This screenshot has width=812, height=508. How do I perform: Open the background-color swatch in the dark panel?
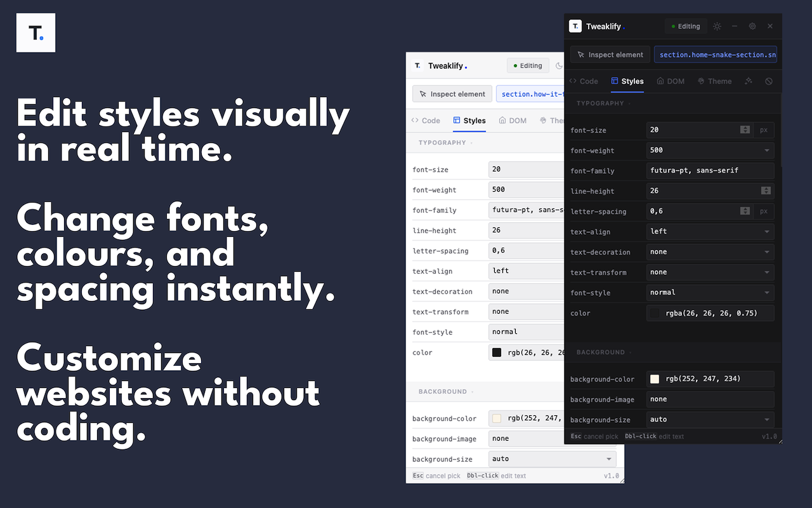pos(655,379)
